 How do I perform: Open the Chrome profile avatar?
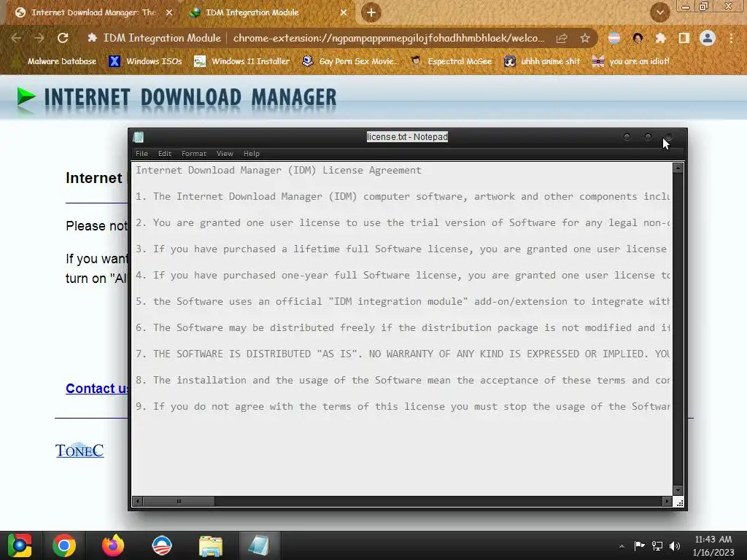click(x=708, y=38)
